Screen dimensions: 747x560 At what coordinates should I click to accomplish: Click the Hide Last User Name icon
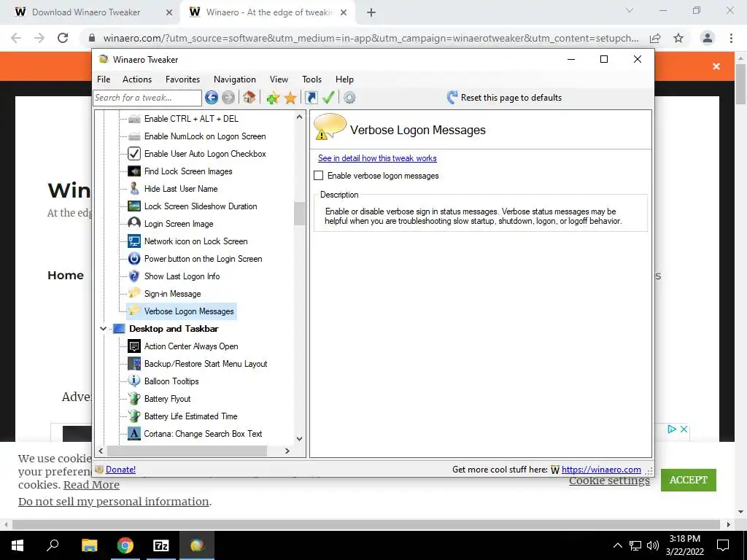pyautogui.click(x=134, y=189)
